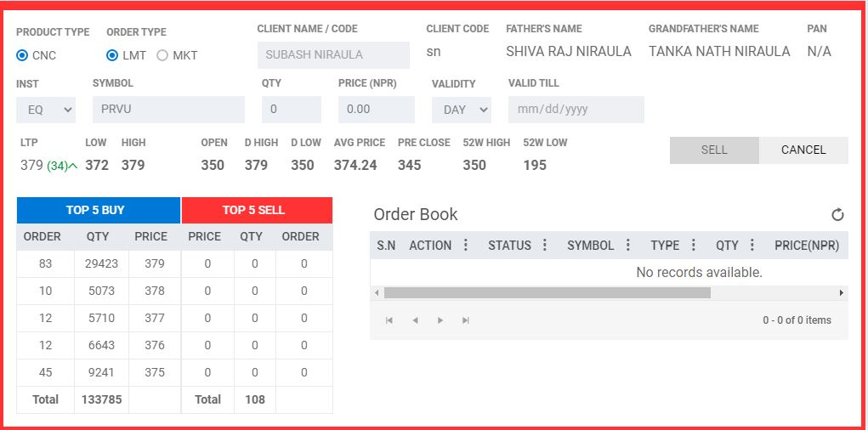This screenshot has height=430, width=868.
Task: Open STATUS column menu icon
Action: coord(545,246)
